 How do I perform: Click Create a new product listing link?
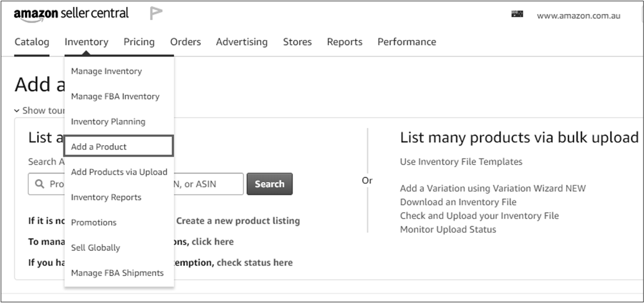(x=238, y=221)
